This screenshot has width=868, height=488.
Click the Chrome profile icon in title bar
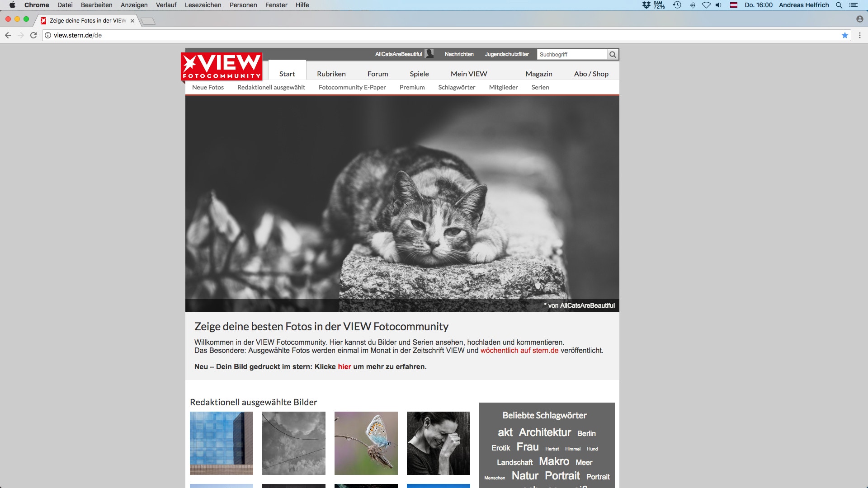point(859,19)
